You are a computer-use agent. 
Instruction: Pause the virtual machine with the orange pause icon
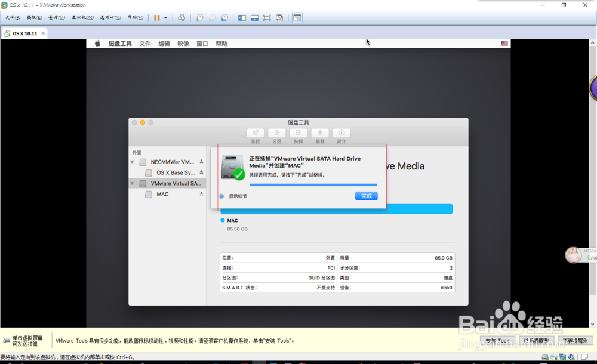point(157,18)
